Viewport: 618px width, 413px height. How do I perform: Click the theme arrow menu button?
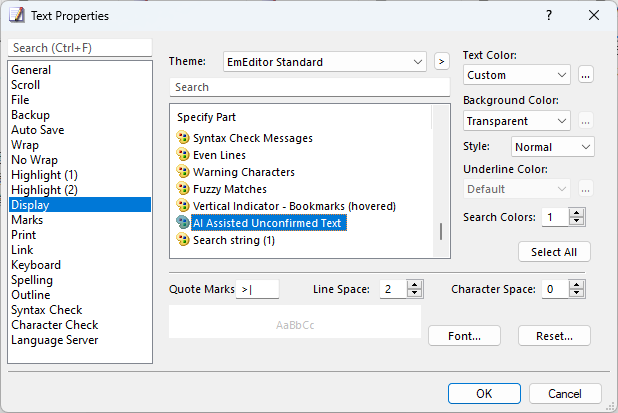442,61
